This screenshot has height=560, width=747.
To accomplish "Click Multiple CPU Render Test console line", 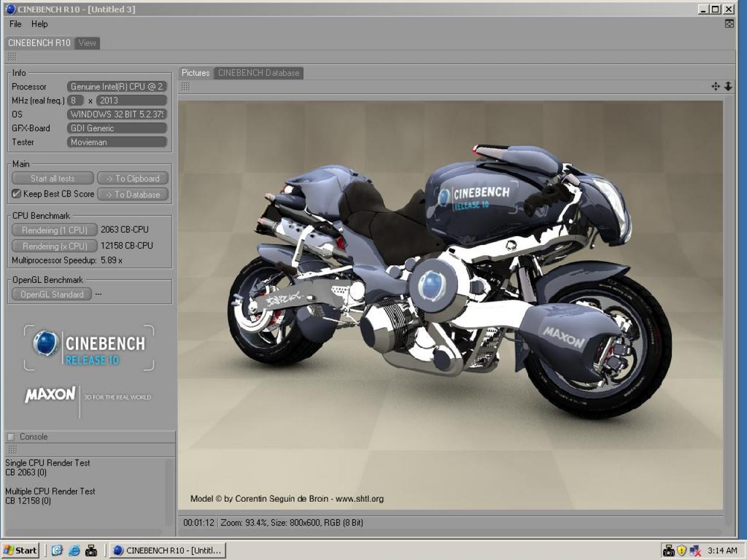I will pos(50,491).
